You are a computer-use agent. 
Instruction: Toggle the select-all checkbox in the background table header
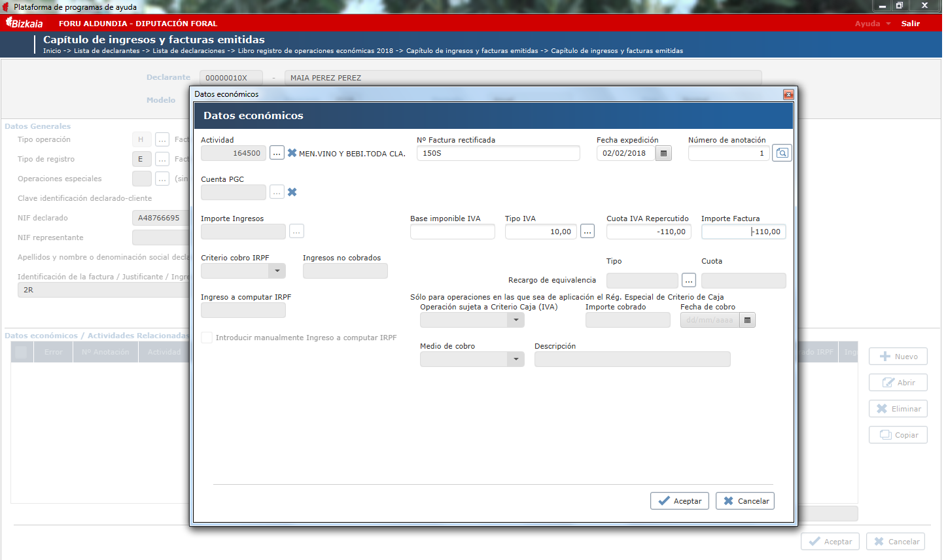(22, 352)
